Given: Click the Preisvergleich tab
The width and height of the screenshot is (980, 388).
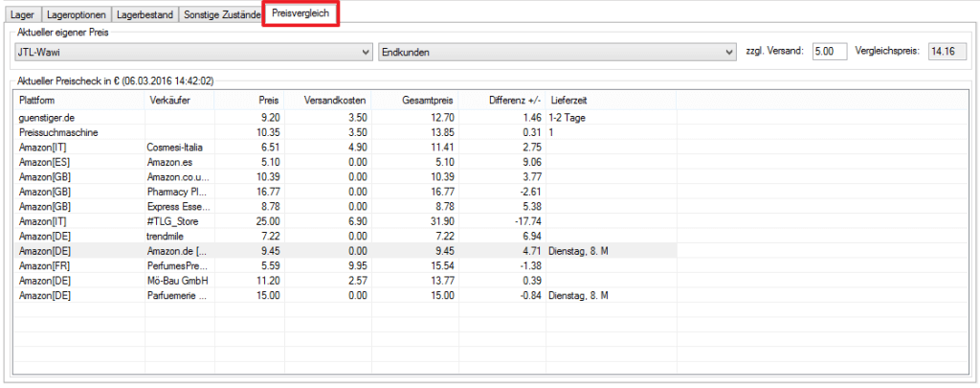Looking at the screenshot, I should point(301,15).
